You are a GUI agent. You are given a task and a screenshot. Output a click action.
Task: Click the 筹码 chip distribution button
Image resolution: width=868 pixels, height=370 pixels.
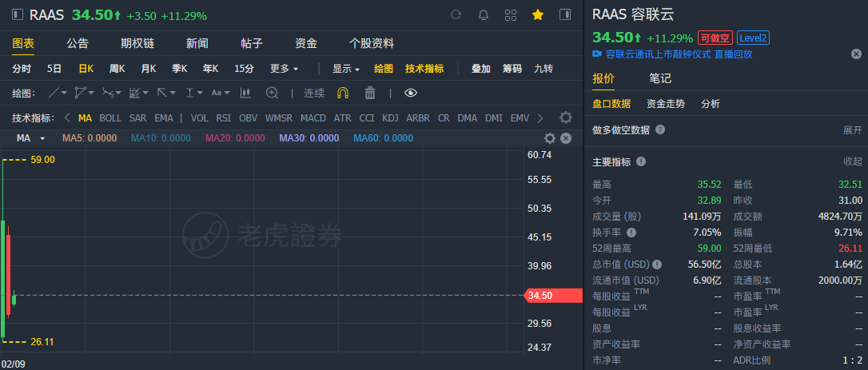pyautogui.click(x=512, y=69)
